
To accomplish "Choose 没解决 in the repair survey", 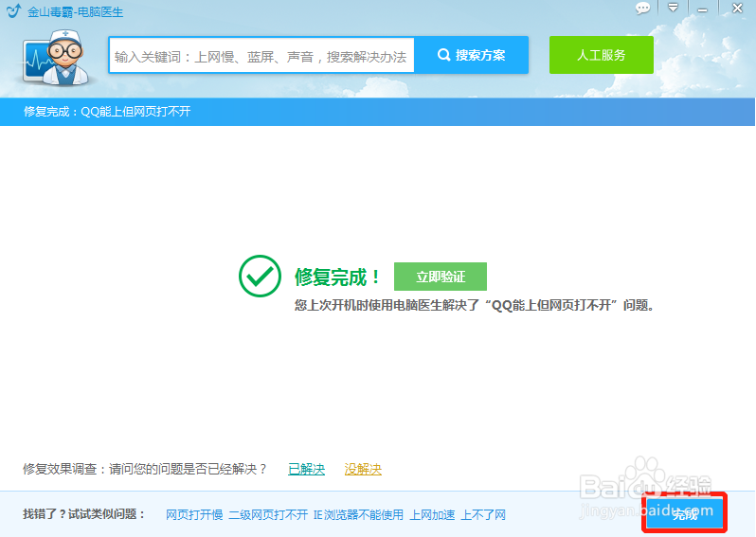I will pyautogui.click(x=363, y=469).
